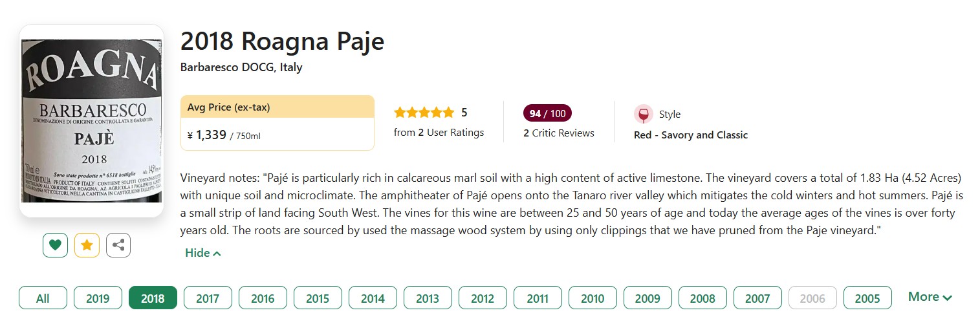Click the currently selected 2018 vintage pill
Viewport: 980px width, 328px height.
(x=153, y=298)
